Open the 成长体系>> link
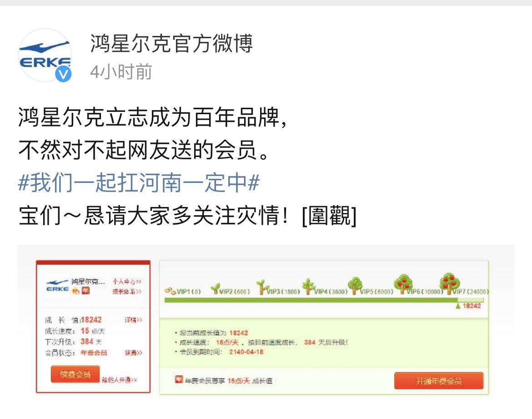Screen dimensions: 532x419 127,292
